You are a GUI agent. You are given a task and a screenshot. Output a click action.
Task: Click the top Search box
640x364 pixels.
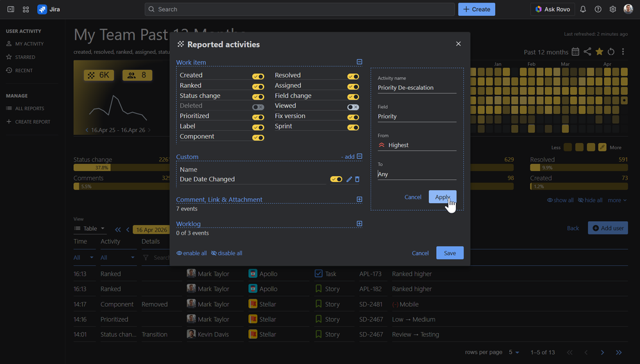tap(299, 9)
